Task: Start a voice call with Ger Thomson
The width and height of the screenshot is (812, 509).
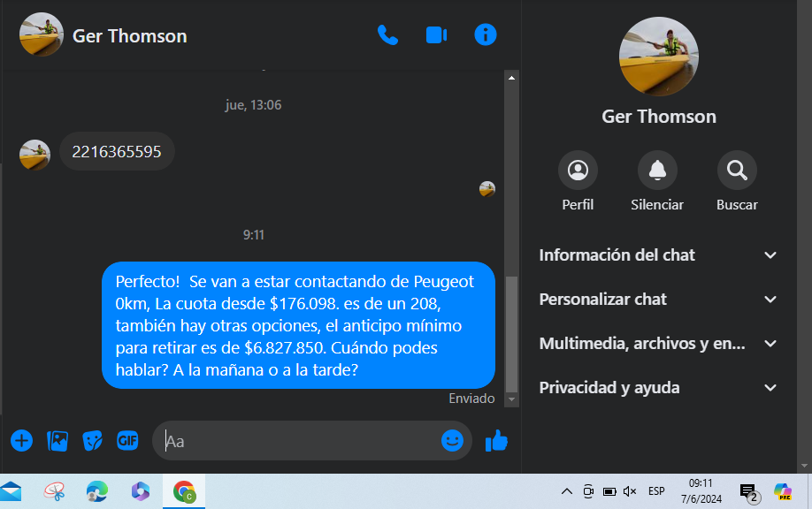Action: coord(387,35)
